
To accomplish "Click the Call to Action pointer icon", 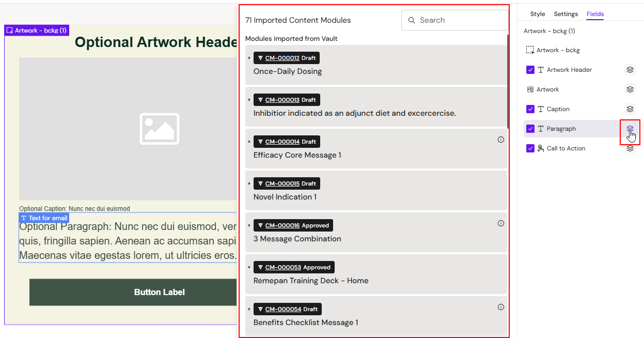I will click(x=541, y=148).
